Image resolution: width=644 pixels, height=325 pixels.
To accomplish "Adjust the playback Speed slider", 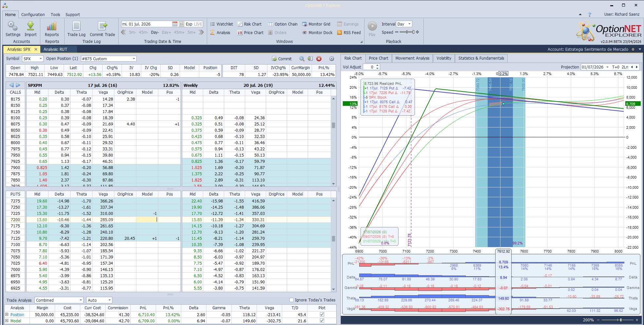I will click(407, 32).
